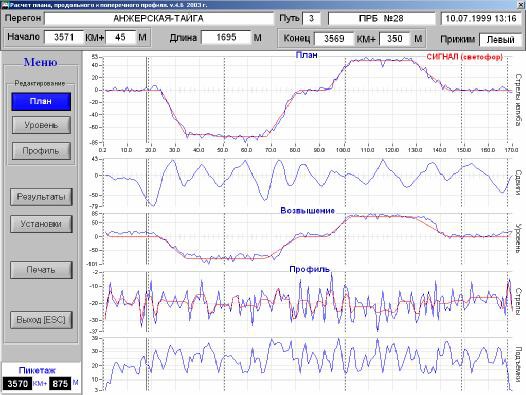Click the Пикетаж metre value 875
Viewport: 526px width, 395px height.
pos(60,383)
